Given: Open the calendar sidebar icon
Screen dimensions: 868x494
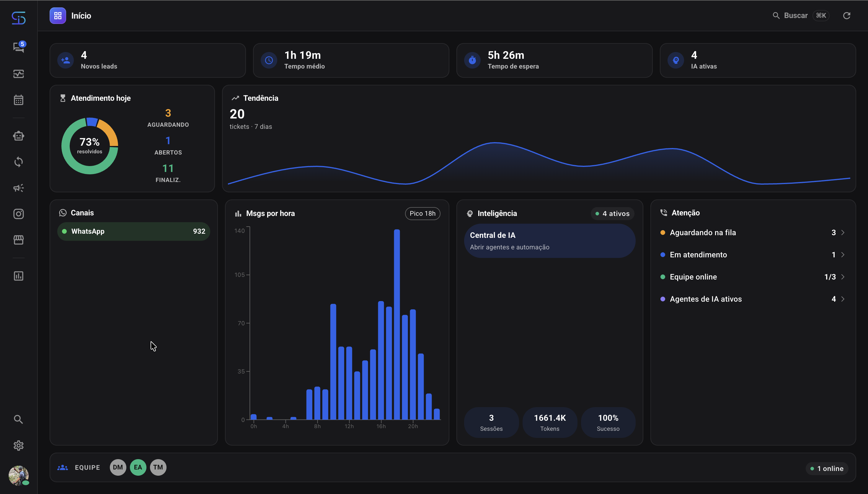Looking at the screenshot, I should 19,100.
